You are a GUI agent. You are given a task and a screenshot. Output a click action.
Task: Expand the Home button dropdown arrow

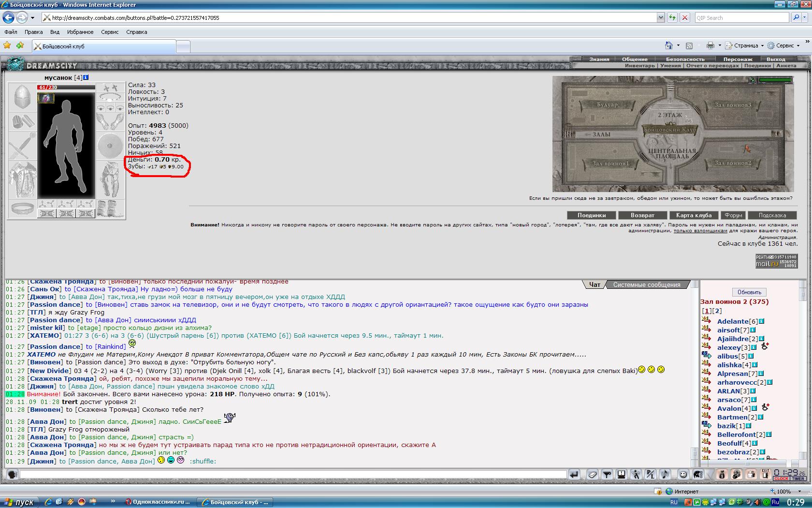[678, 45]
